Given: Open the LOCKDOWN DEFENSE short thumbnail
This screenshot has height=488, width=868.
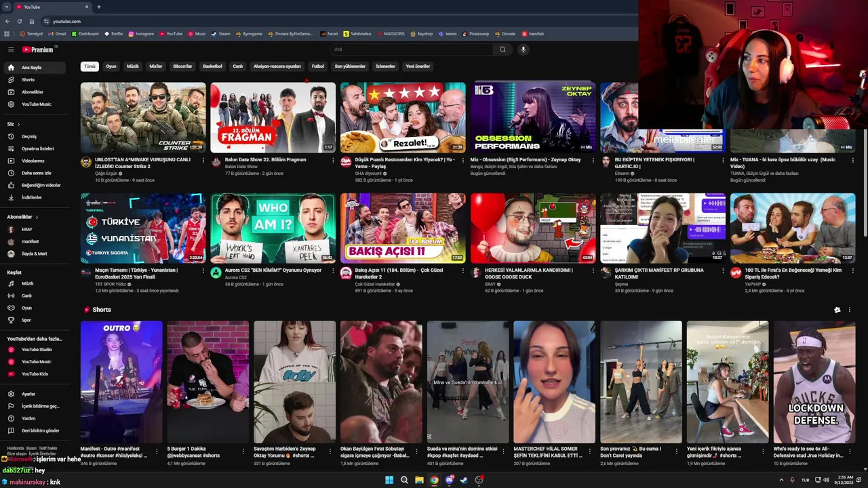Looking at the screenshot, I should click(814, 382).
